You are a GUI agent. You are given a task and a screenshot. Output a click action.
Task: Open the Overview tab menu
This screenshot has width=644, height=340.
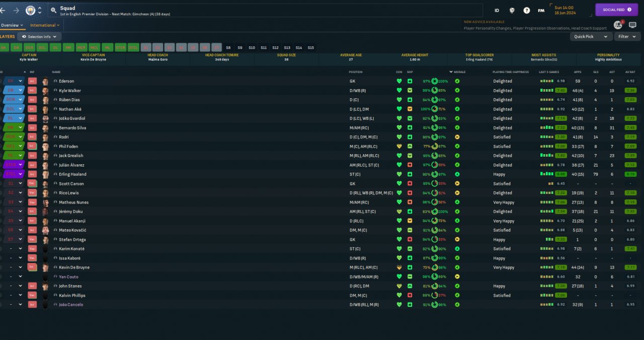[12, 25]
